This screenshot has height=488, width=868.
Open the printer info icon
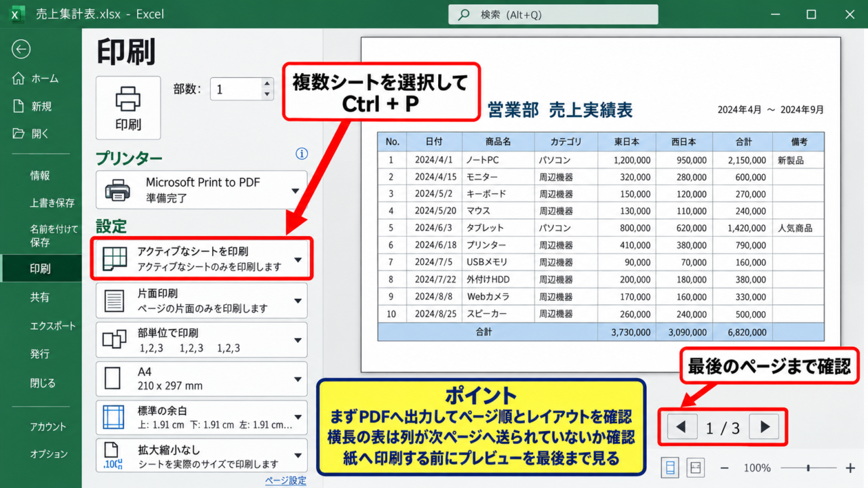coord(302,154)
